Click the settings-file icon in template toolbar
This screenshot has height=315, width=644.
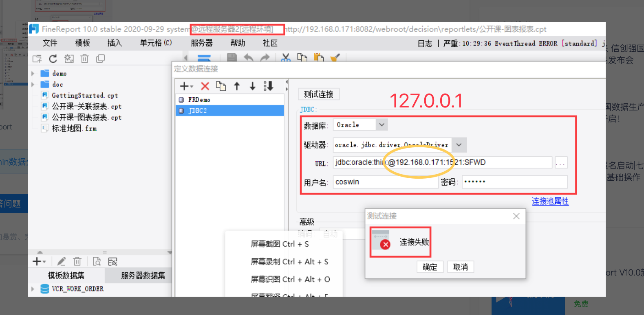coord(69,59)
